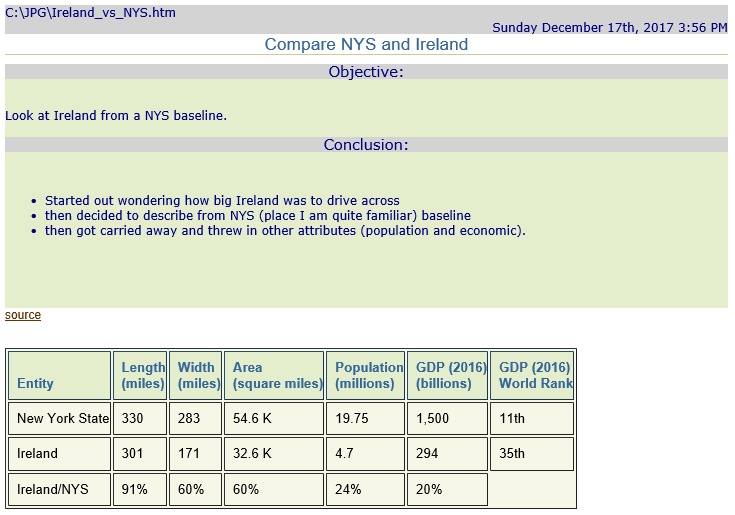Select the Ireland row label cell
Image resolution: width=735 pixels, height=515 pixels.
coord(60,454)
